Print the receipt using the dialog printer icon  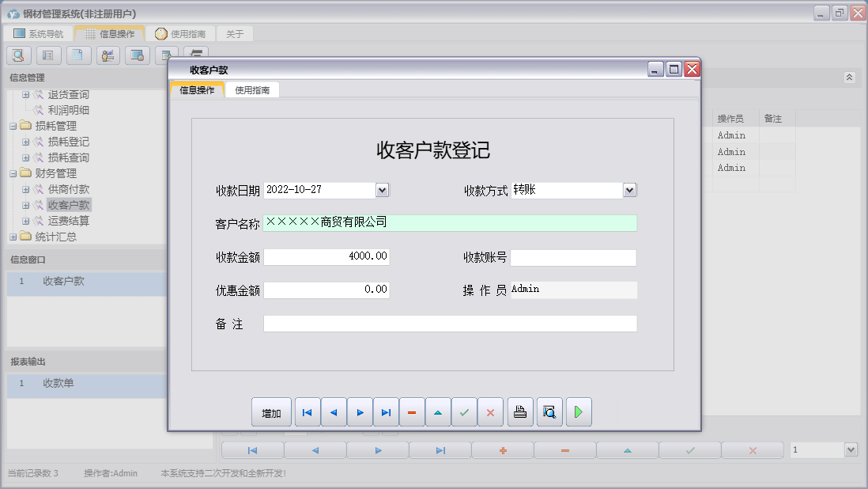click(519, 411)
